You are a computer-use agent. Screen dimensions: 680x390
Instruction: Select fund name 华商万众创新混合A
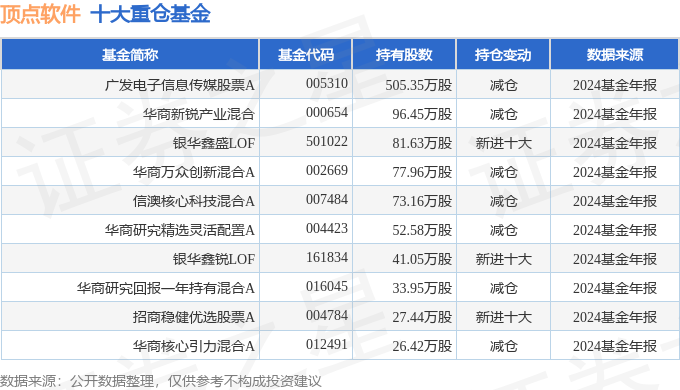pyautogui.click(x=193, y=172)
